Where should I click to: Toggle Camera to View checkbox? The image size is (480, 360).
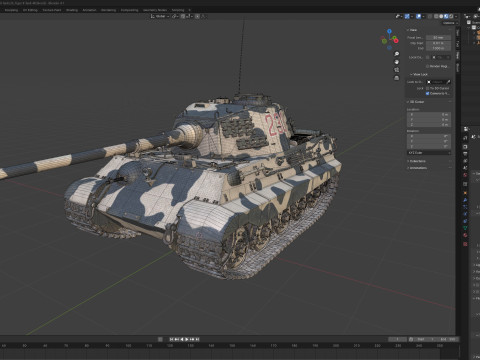point(428,93)
